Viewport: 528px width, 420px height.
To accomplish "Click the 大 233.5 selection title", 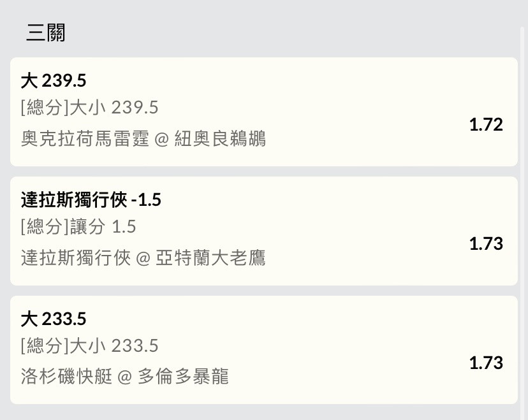I will [x=54, y=319].
